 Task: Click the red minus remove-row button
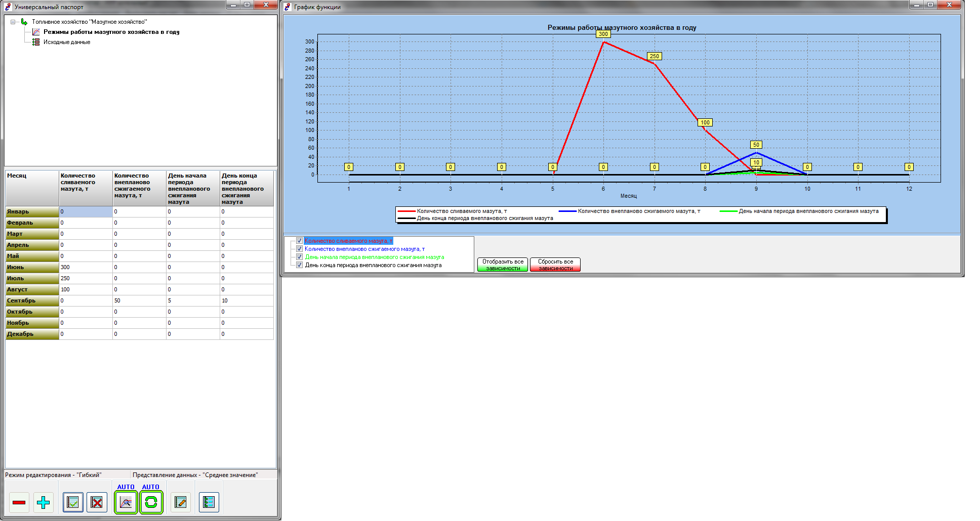19,502
